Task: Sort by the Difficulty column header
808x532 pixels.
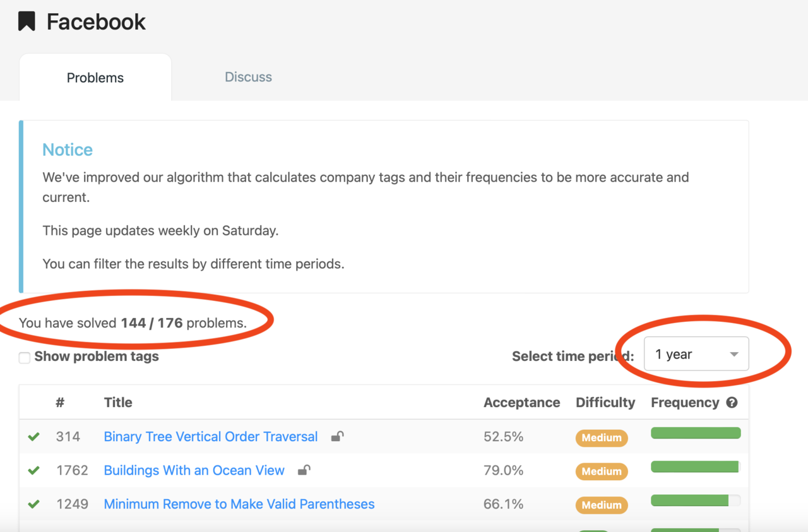Action: point(605,403)
